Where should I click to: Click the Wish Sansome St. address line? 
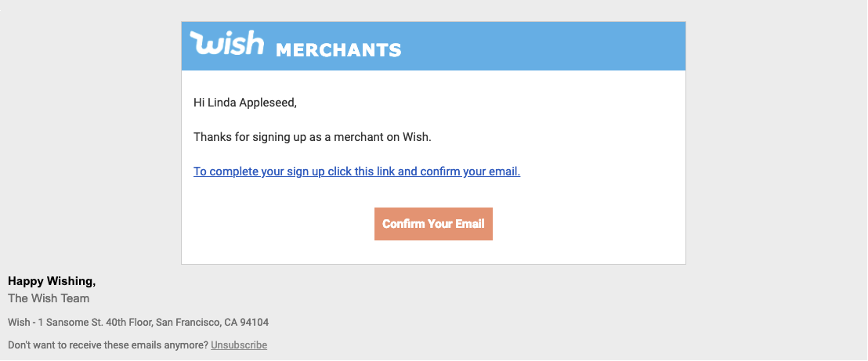(139, 323)
